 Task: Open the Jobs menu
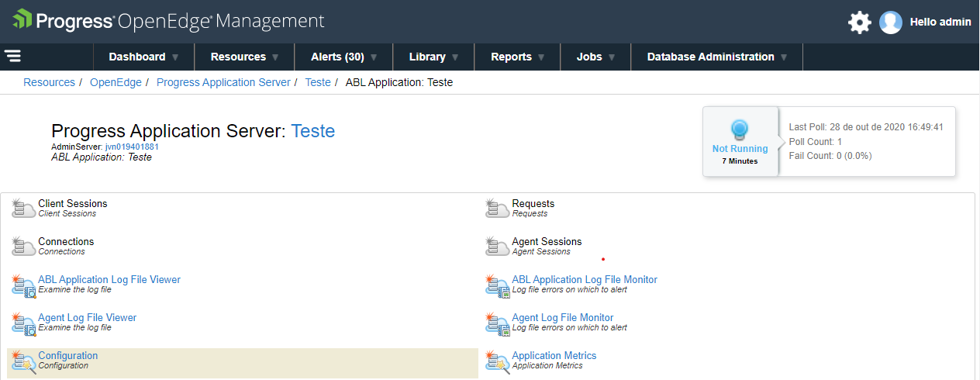tap(595, 57)
